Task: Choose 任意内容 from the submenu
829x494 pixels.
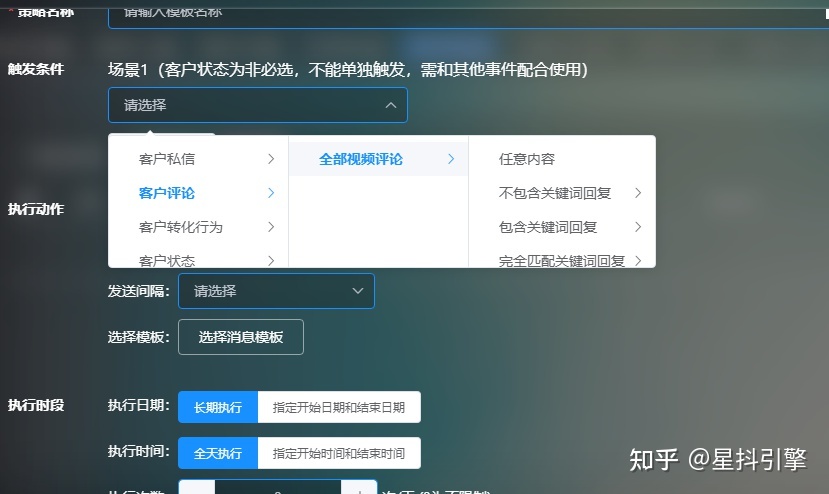Action: coord(527,159)
